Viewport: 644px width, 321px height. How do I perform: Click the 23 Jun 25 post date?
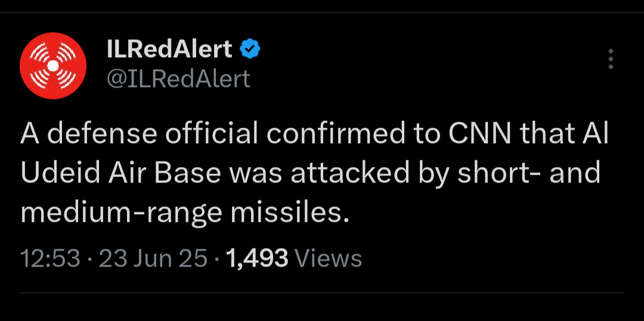tap(153, 258)
